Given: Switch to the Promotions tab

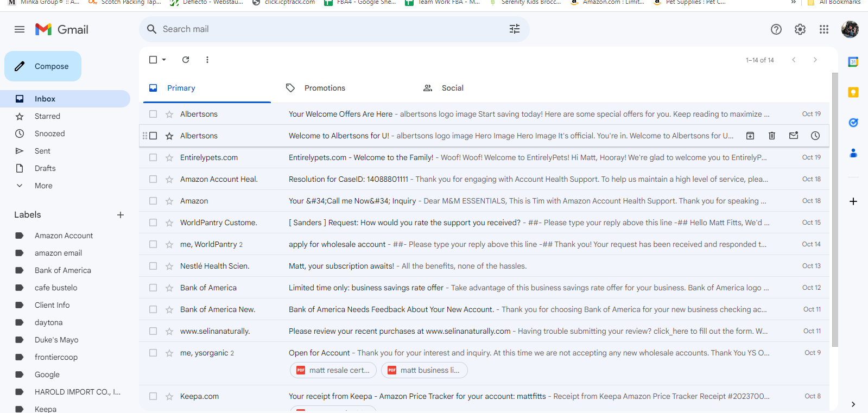Looking at the screenshot, I should (x=343, y=88).
